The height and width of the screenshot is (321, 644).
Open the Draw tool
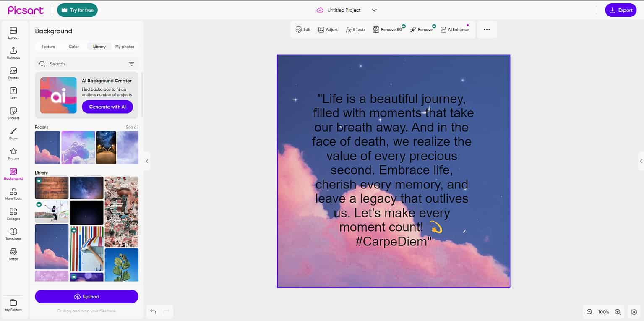pyautogui.click(x=13, y=133)
